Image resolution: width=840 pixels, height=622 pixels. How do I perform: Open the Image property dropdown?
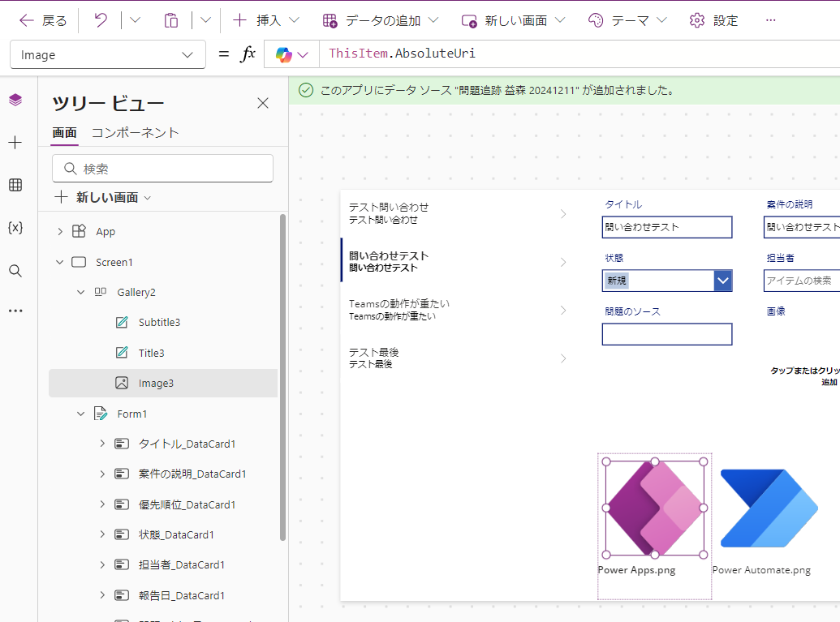pyautogui.click(x=108, y=54)
